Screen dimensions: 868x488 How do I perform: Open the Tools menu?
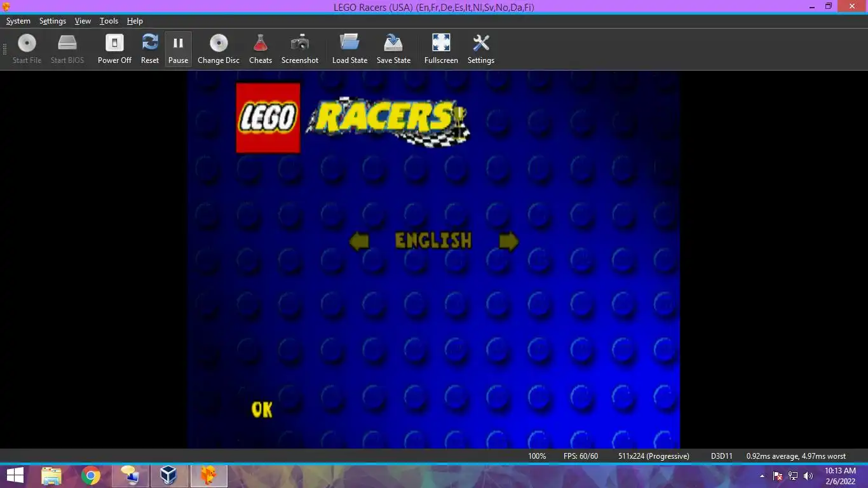pyautogui.click(x=109, y=21)
